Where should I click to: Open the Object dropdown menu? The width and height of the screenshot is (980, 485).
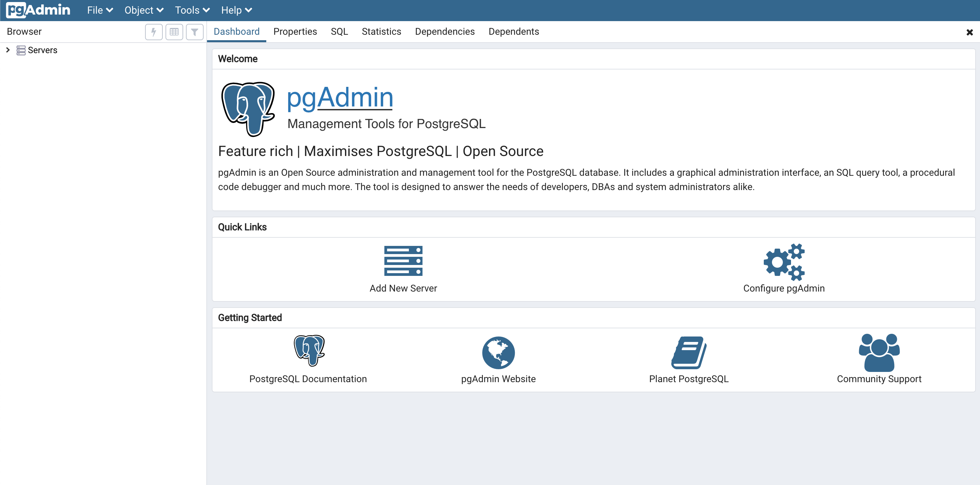point(144,10)
